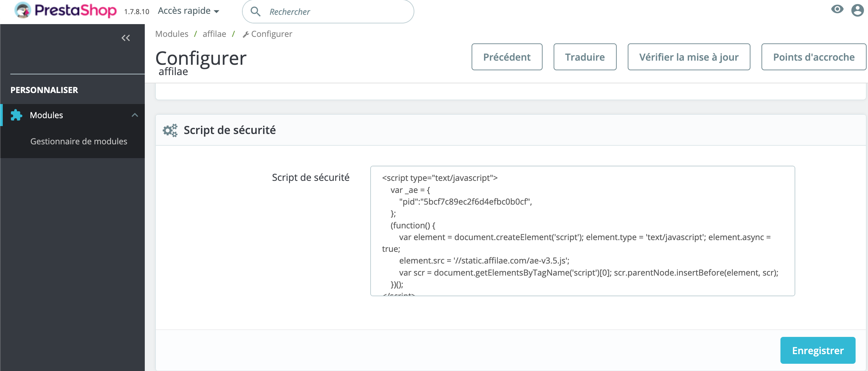This screenshot has width=868, height=371.
Task: Click the Précédent button
Action: point(507,57)
